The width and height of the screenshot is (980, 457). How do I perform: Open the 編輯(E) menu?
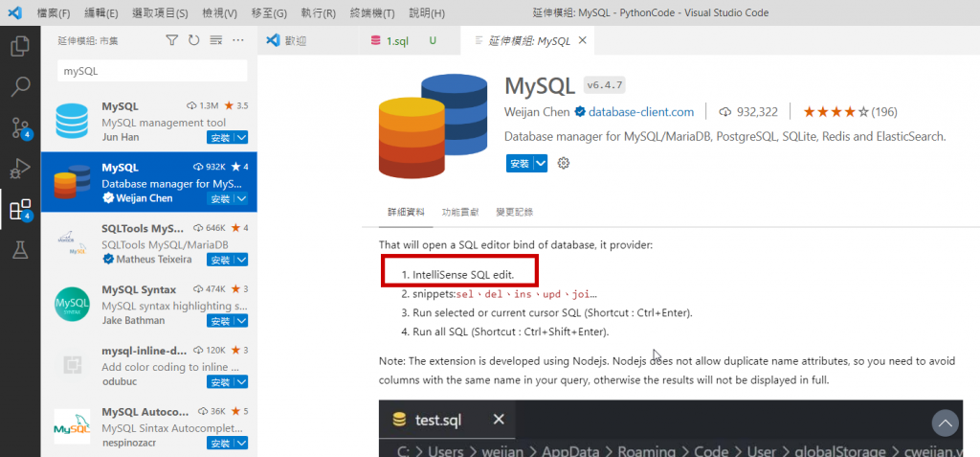(x=101, y=12)
